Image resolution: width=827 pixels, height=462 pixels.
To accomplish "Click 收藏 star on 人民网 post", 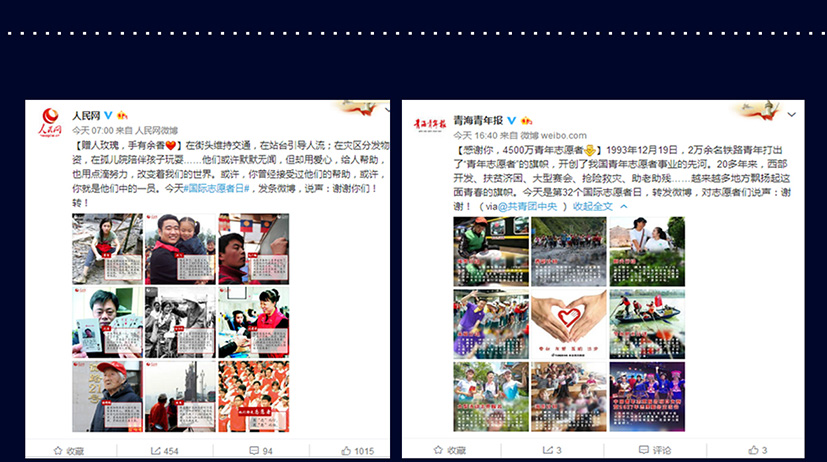I will point(69,451).
